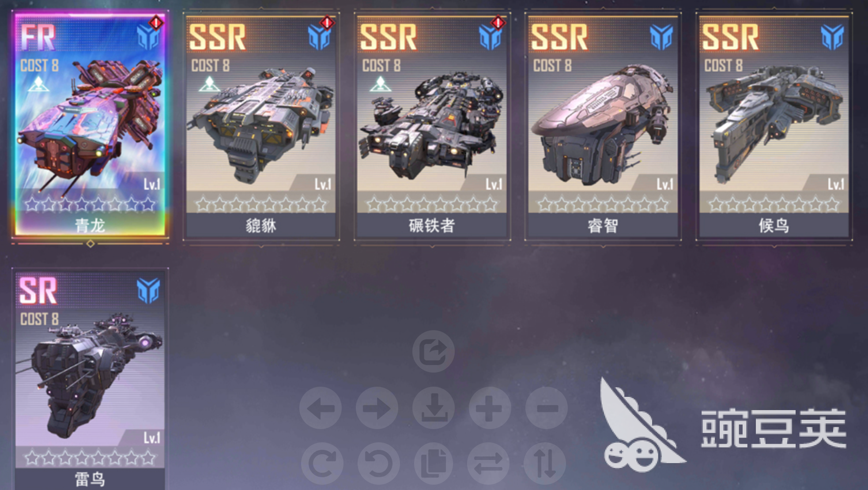Screen dimensions: 868x490
Task: Click the plus zoom-in icon
Action: point(490,408)
